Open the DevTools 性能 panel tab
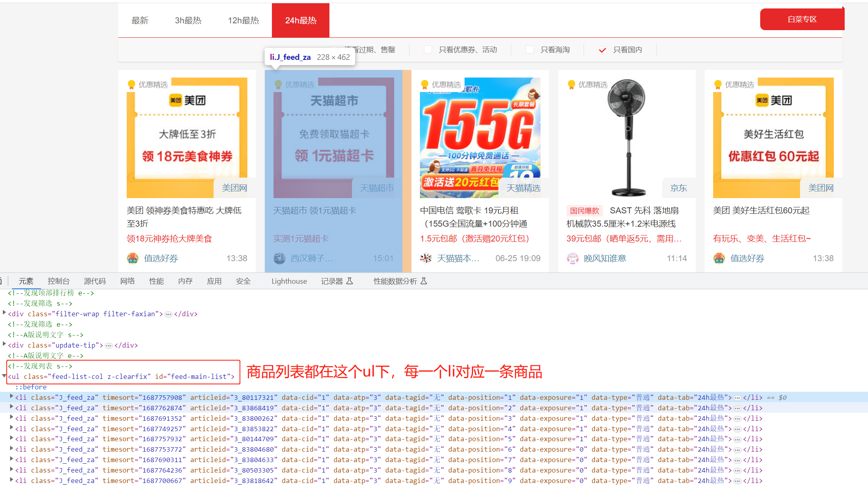The width and height of the screenshot is (868, 485). click(156, 281)
